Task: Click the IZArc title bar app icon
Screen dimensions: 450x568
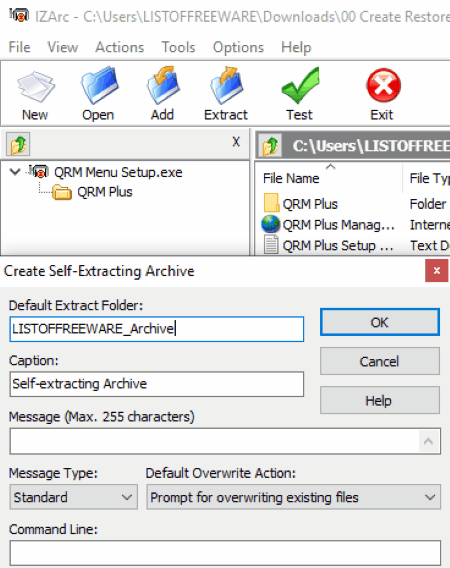Action: click(x=18, y=15)
